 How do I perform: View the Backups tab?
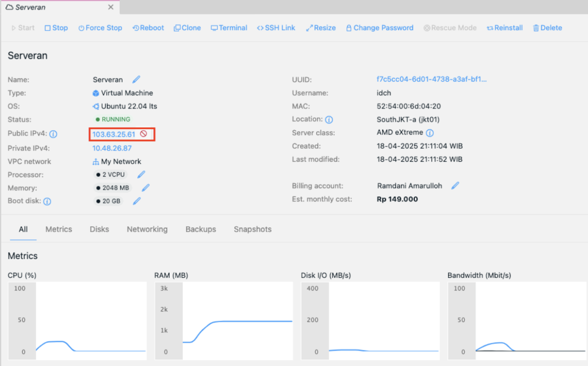click(x=201, y=229)
